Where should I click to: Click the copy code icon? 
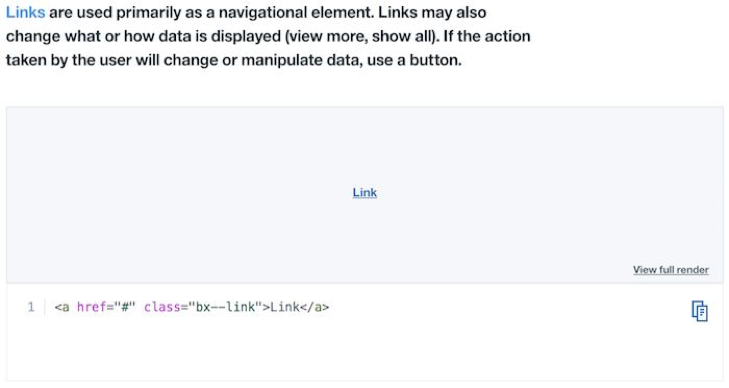pyautogui.click(x=700, y=311)
